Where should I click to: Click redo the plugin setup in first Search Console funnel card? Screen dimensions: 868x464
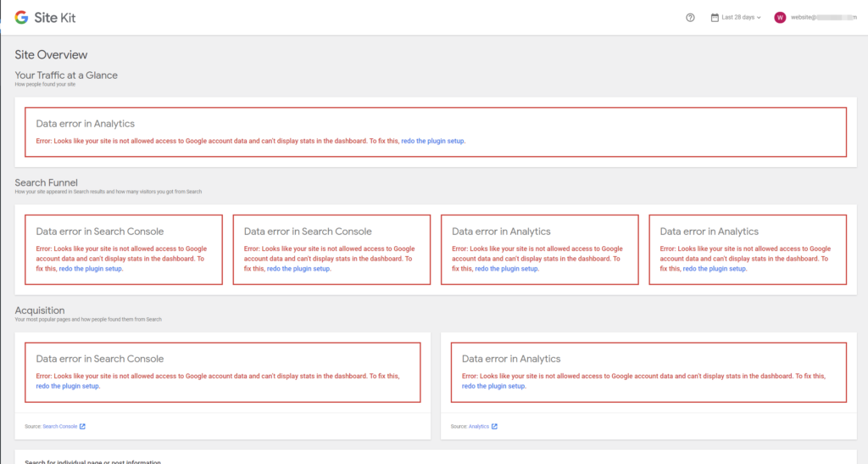(x=90, y=269)
